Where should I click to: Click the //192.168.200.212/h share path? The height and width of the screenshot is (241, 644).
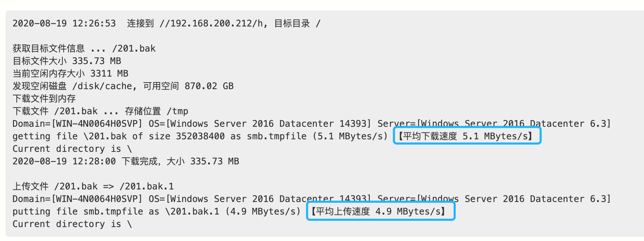(x=211, y=23)
